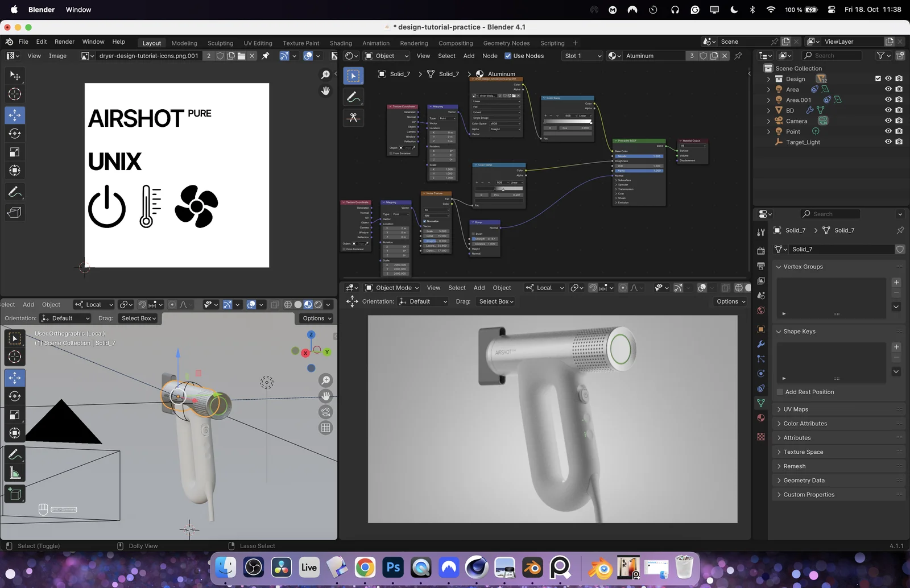
Task: Switch to the Shading workspace tab
Action: click(x=341, y=43)
